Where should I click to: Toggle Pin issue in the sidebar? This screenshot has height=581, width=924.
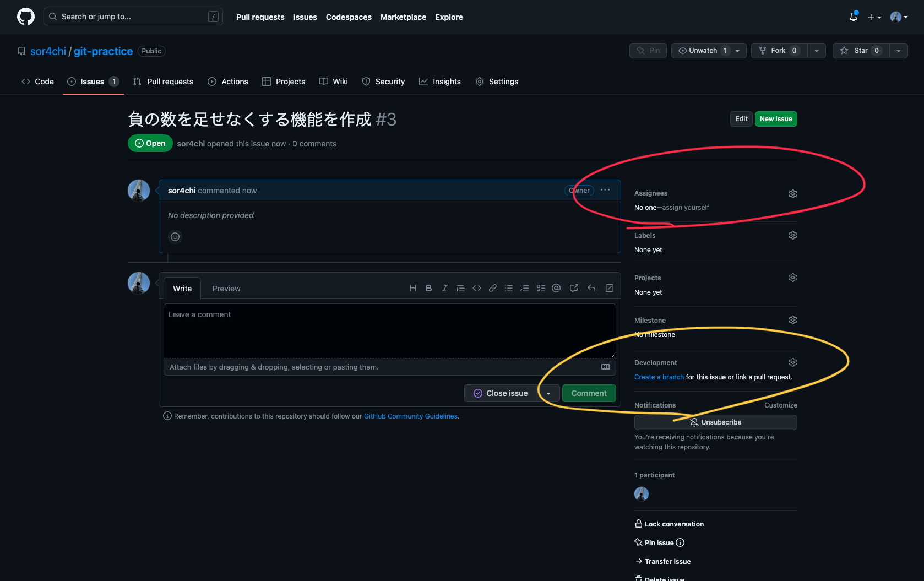pyautogui.click(x=659, y=543)
